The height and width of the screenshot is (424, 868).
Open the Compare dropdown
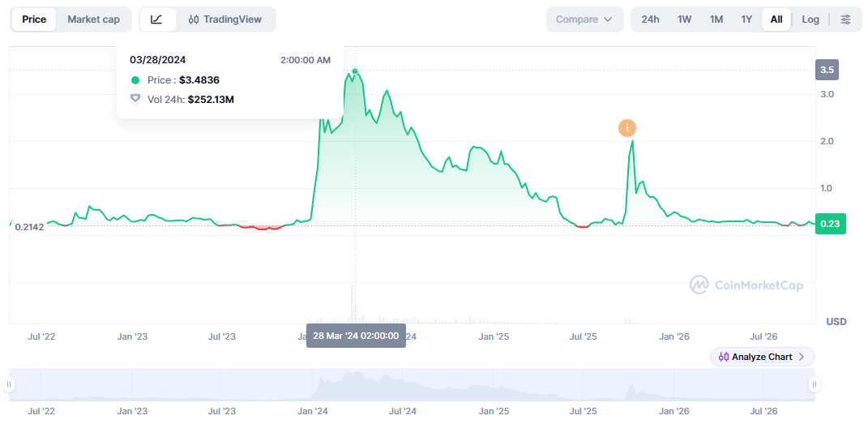point(584,19)
